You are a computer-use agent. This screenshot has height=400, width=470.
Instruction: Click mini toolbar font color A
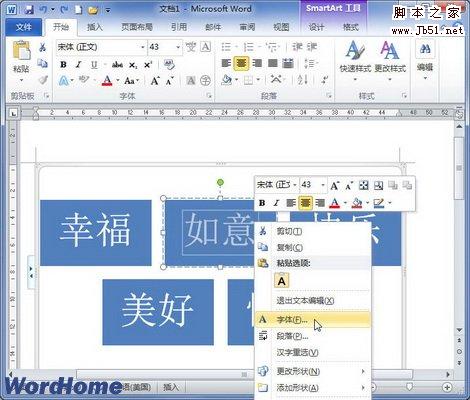click(x=335, y=203)
